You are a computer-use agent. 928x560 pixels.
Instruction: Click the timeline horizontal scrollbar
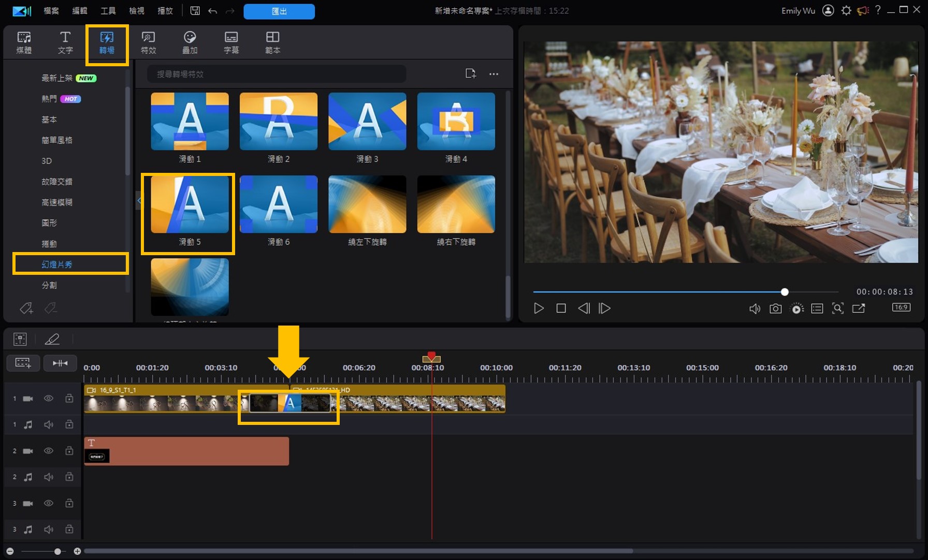(x=358, y=551)
